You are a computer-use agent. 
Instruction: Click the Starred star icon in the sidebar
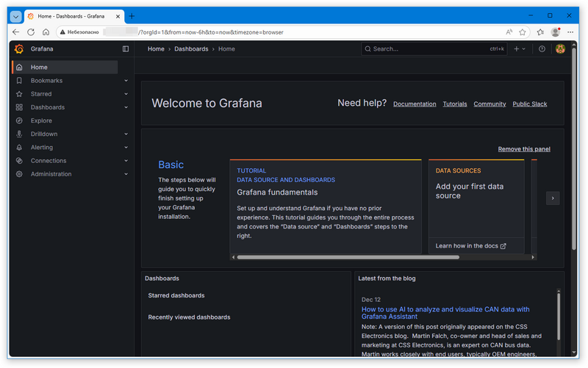(19, 94)
